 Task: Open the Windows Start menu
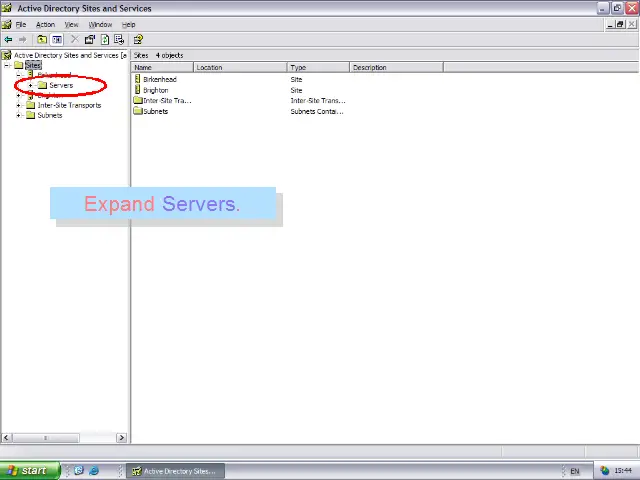tap(30, 471)
